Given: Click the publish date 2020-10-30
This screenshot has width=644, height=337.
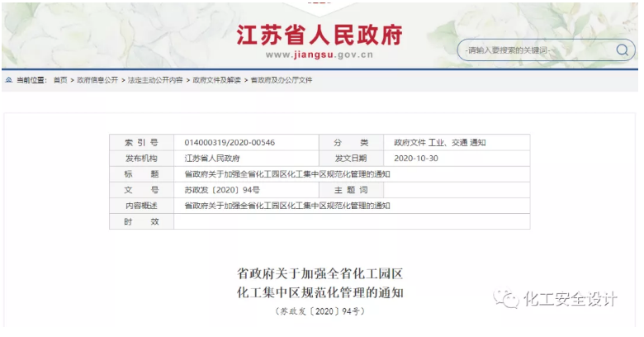Looking at the screenshot, I should [x=416, y=158].
